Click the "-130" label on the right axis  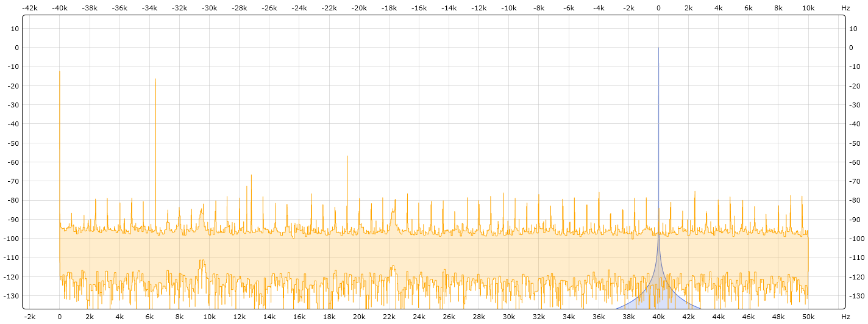[857, 296]
